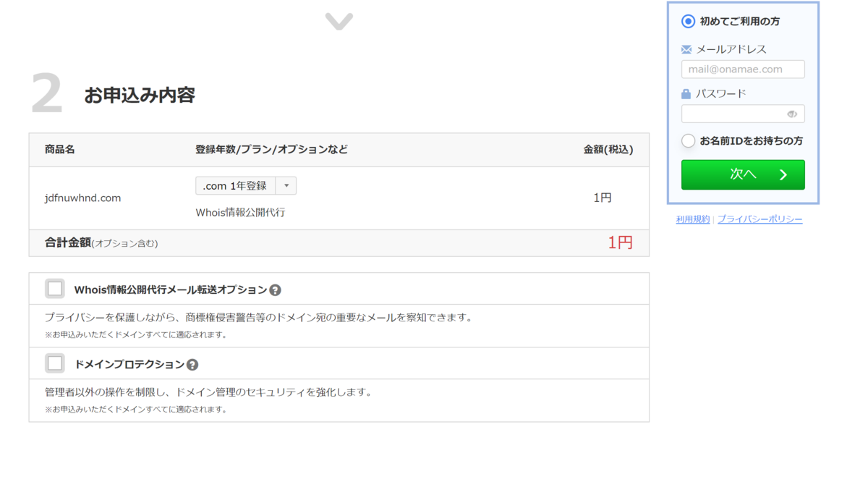The height and width of the screenshot is (490, 868).
Task: Open the .com 1年登録 dropdown
Action: tap(246, 186)
